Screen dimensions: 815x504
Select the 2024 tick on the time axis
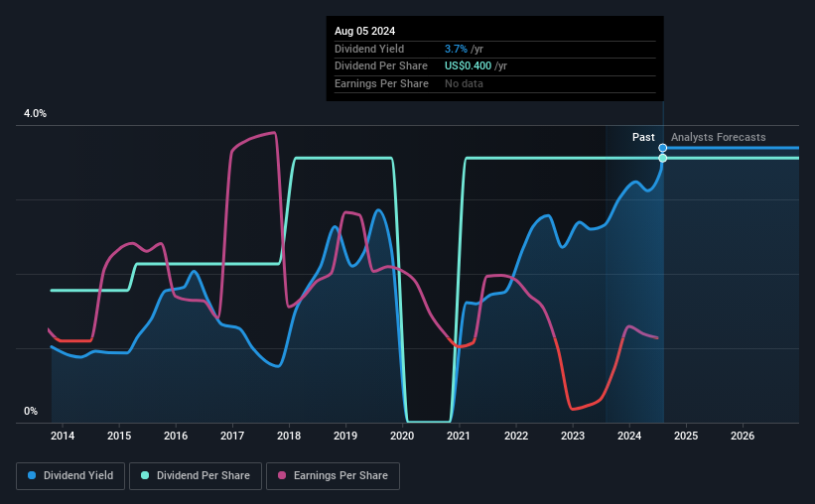pos(629,436)
